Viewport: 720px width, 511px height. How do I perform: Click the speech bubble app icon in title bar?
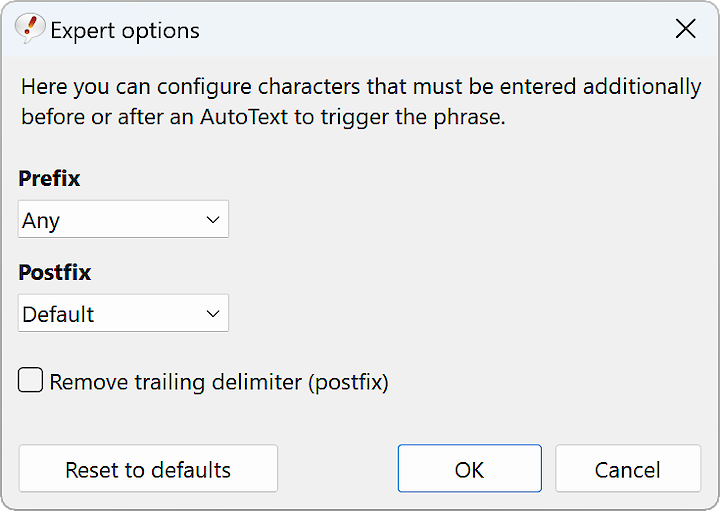pyautogui.click(x=30, y=29)
